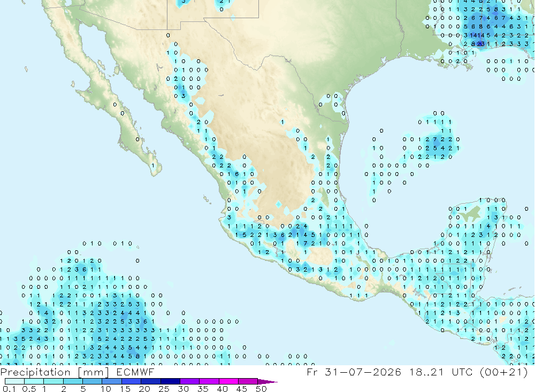The image size is (535, 392).
Task: Click the 1–2 mm legend color swatch
Action: point(53,381)
